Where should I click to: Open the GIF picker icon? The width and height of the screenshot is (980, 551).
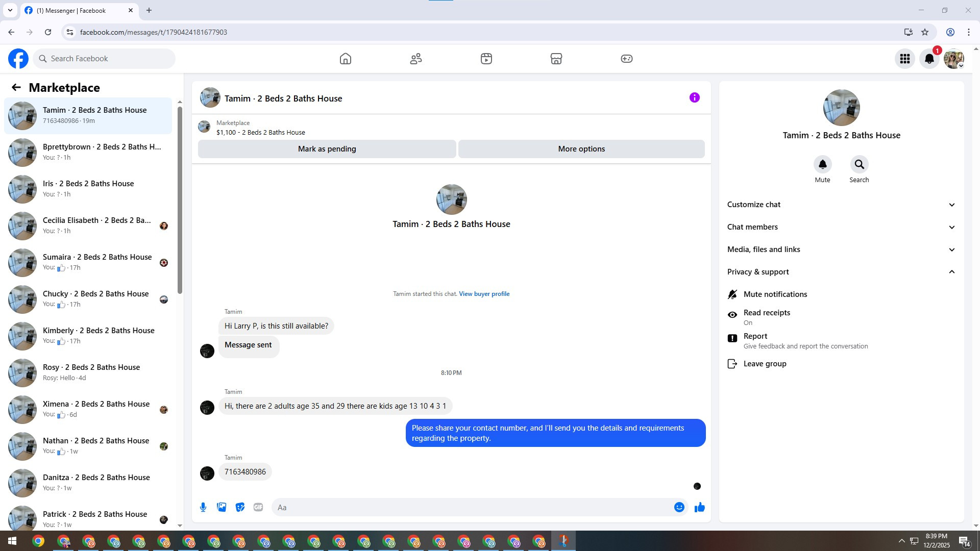coord(258,507)
